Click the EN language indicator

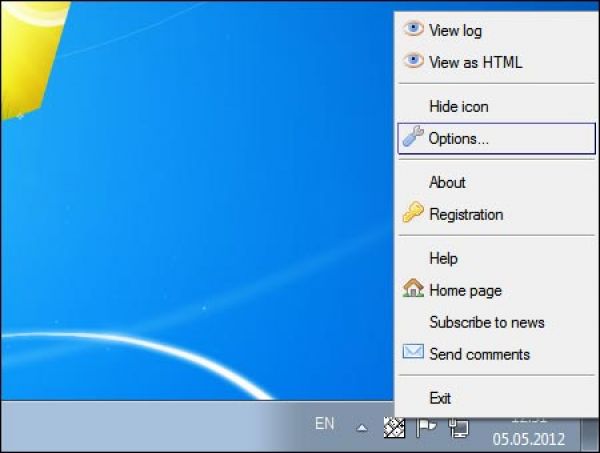tap(324, 424)
